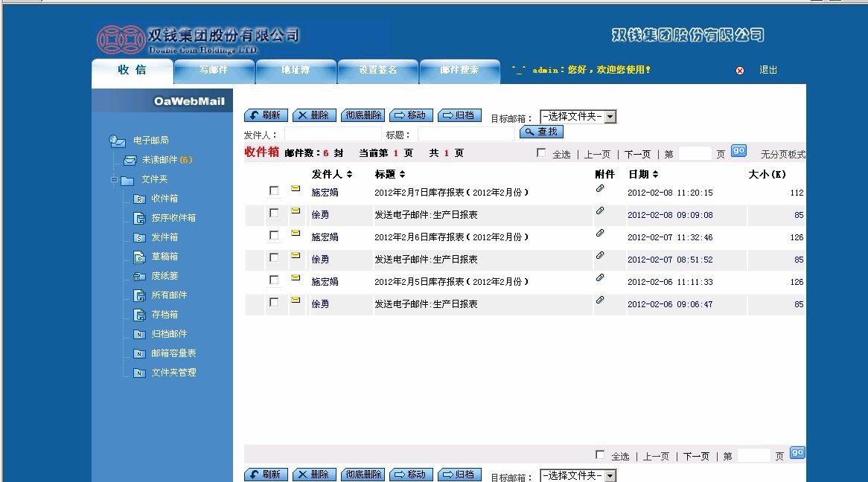Viewport: 868px width, 482px height.
Task: Click top 彻底删除 button
Action: [363, 115]
